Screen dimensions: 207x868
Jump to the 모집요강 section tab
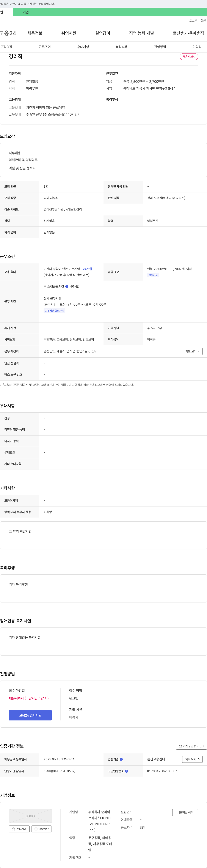coord(6,47)
